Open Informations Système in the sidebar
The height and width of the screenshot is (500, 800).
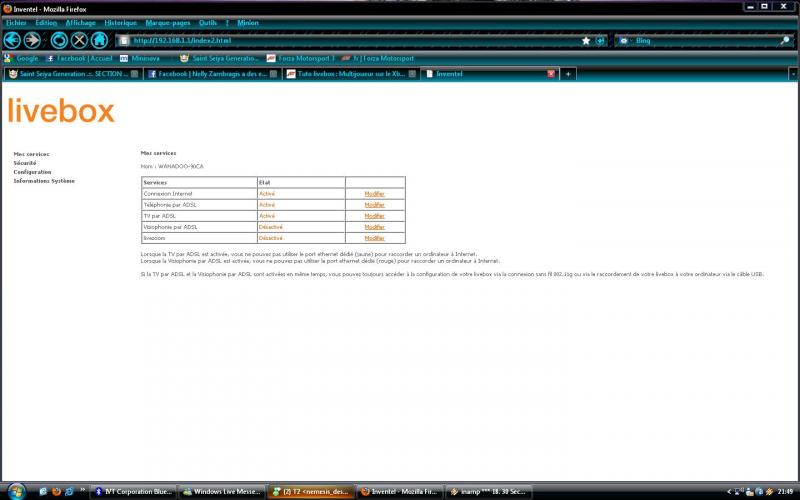click(x=44, y=181)
